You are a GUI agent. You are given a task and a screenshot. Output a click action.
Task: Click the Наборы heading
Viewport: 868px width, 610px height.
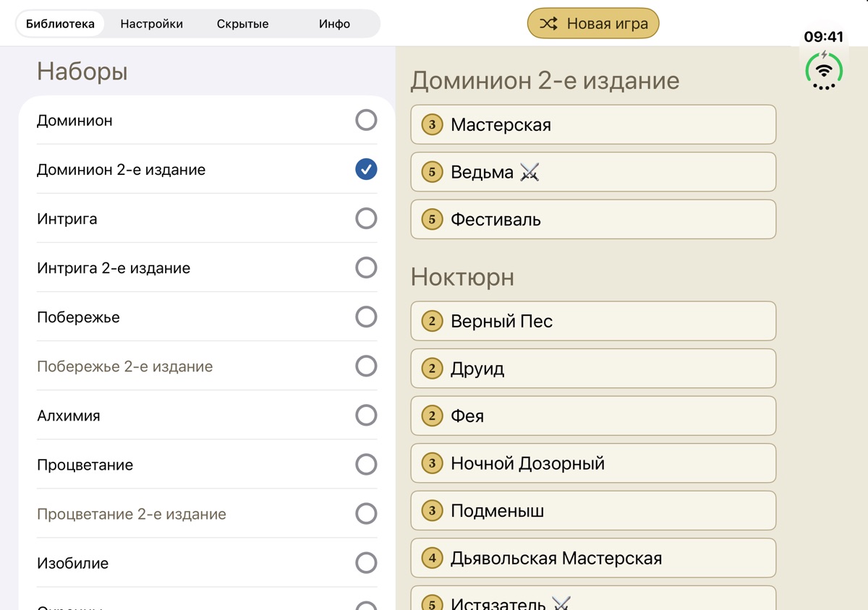pos(82,72)
